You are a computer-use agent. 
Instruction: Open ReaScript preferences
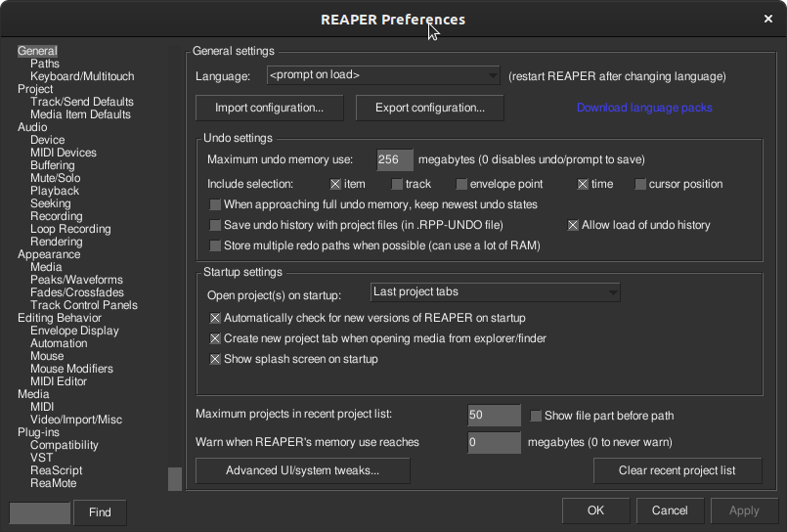57,470
